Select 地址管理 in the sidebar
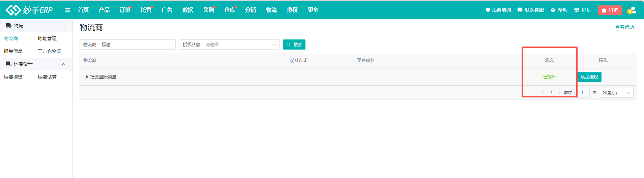The image size is (644, 178). (x=47, y=38)
